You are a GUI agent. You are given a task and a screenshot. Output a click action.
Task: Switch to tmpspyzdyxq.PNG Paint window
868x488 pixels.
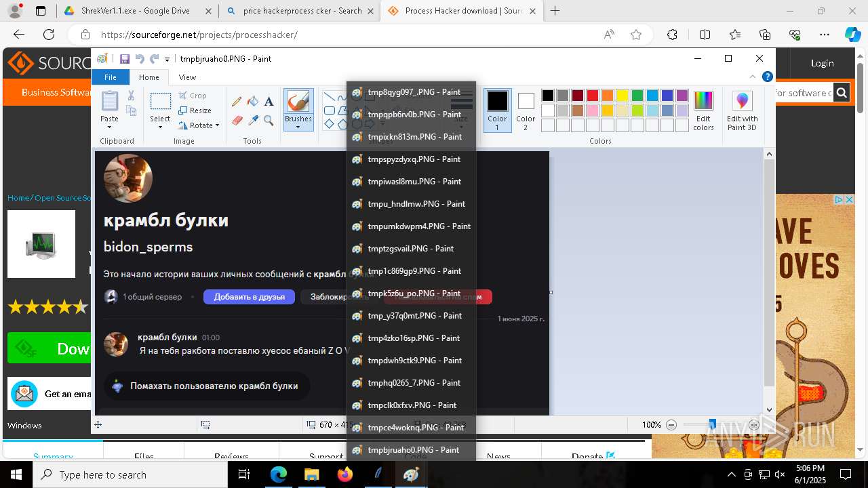click(x=411, y=159)
